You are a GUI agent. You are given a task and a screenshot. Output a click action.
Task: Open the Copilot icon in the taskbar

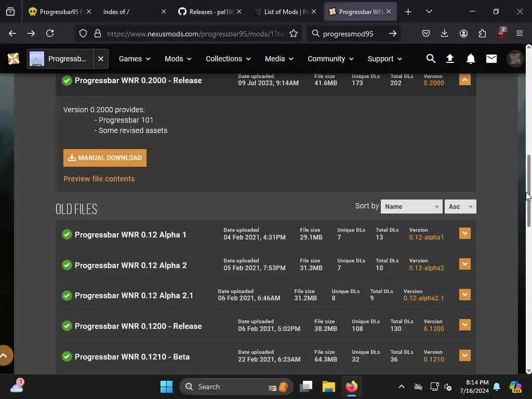point(515,387)
